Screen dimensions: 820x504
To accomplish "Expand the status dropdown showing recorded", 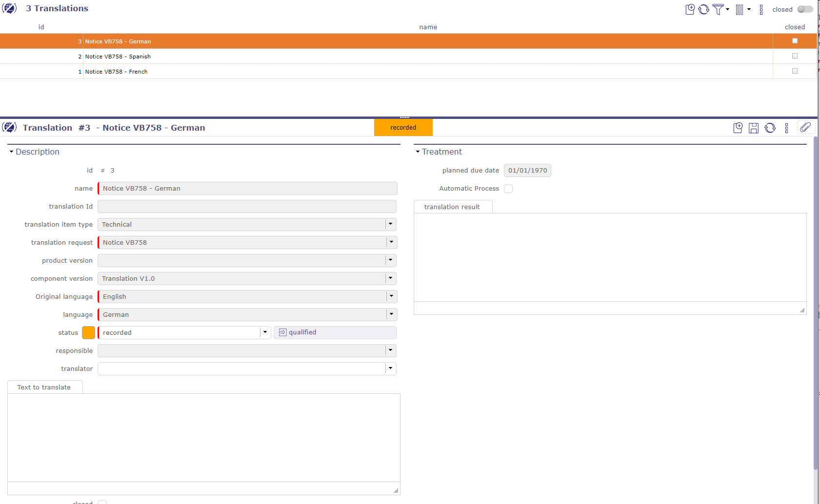I will coord(265,332).
